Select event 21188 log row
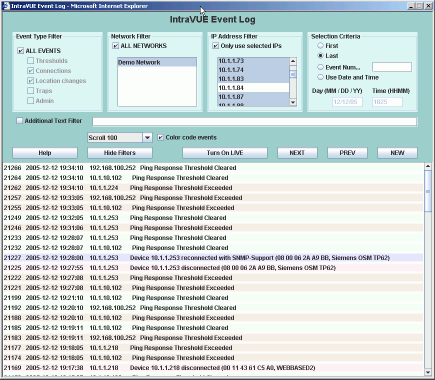 pyautogui.click(x=213, y=318)
